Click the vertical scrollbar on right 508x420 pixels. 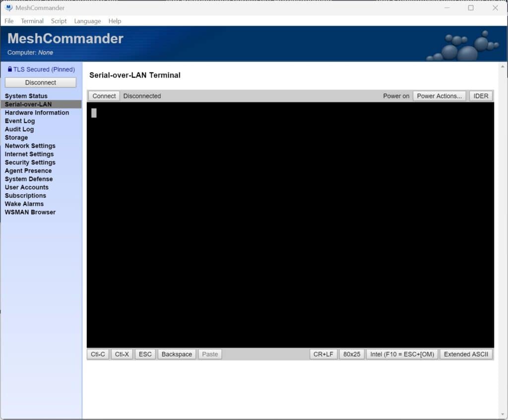(503, 238)
